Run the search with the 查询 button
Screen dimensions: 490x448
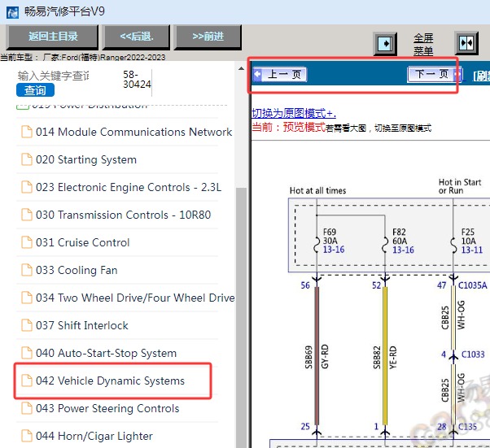pyautogui.click(x=35, y=90)
